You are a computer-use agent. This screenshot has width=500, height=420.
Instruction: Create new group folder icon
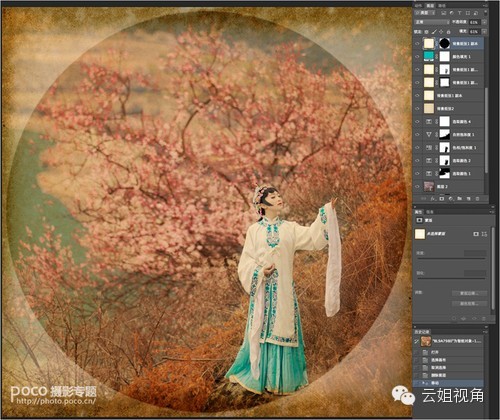click(x=460, y=199)
